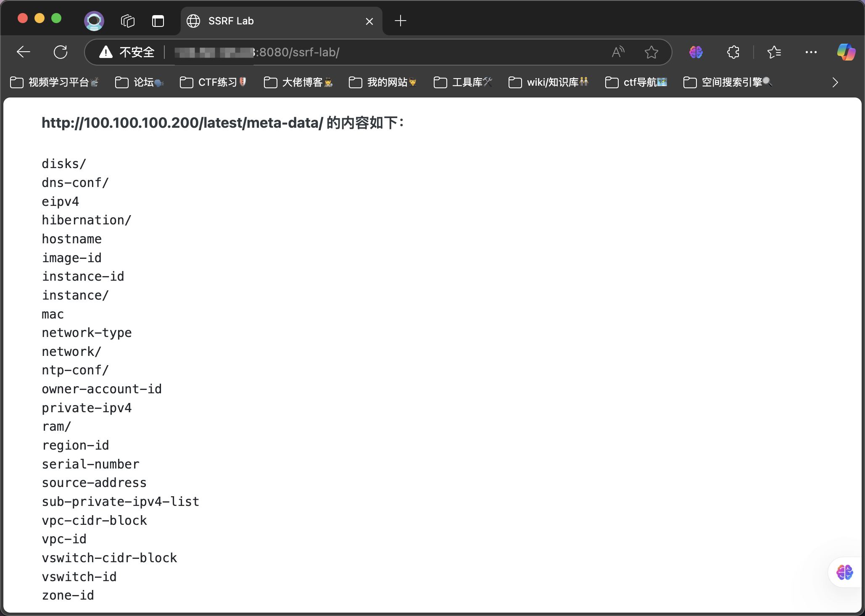Open the brain extension in toolbar
Screen dimensions: 865x616
696,52
